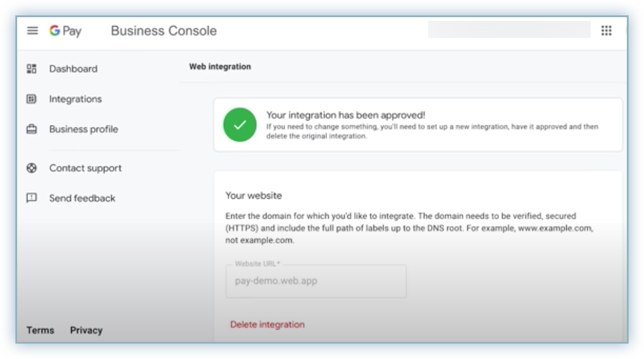Click the Business profile briefcase icon
The height and width of the screenshot is (359, 644).
click(x=32, y=129)
